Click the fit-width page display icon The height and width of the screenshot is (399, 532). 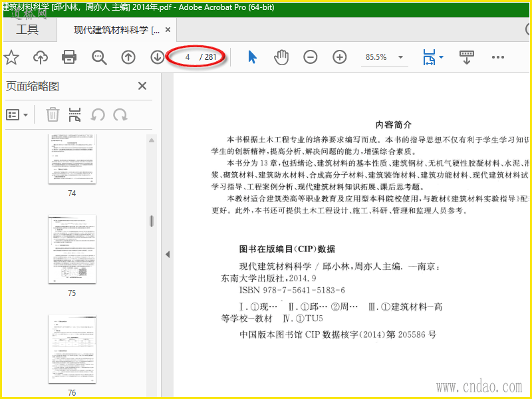click(x=429, y=57)
